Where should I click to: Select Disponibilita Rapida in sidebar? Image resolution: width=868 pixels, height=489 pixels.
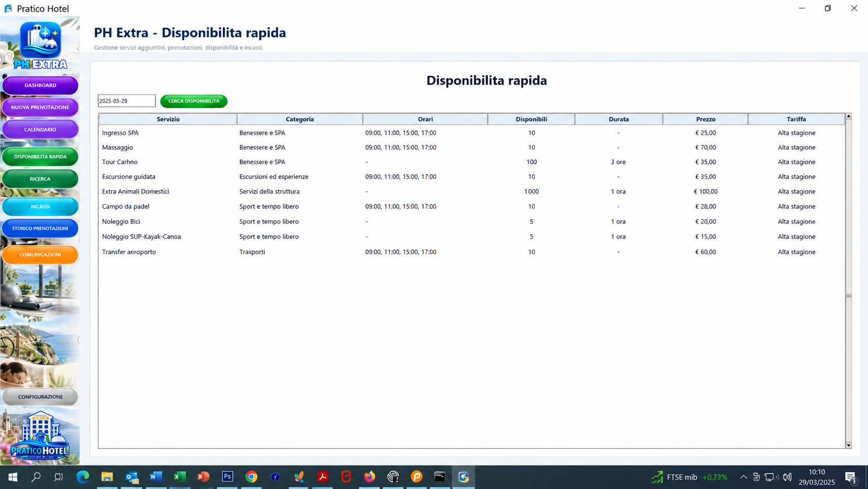[x=40, y=156]
